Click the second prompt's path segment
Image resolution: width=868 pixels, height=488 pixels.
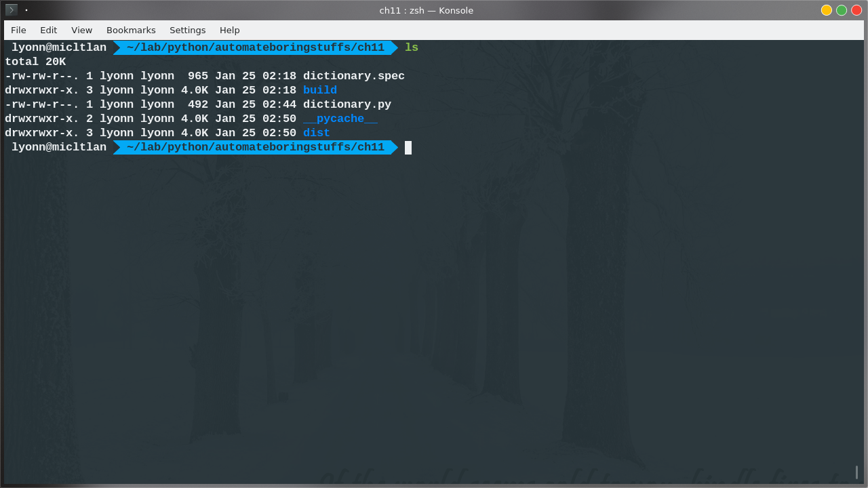point(256,147)
